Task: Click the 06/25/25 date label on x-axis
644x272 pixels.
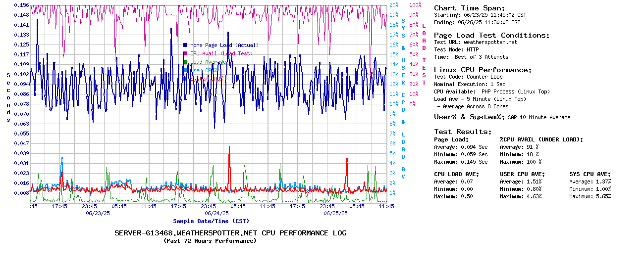Action: tap(335, 213)
